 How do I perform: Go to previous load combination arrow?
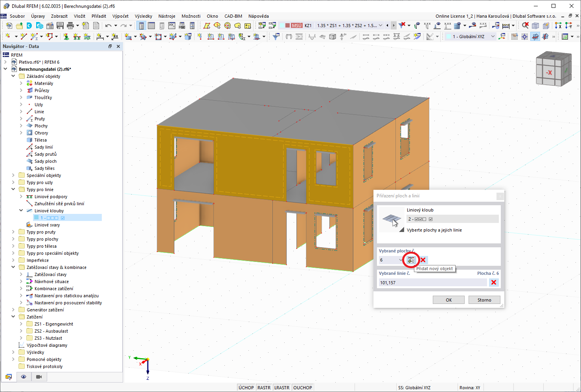click(x=387, y=26)
